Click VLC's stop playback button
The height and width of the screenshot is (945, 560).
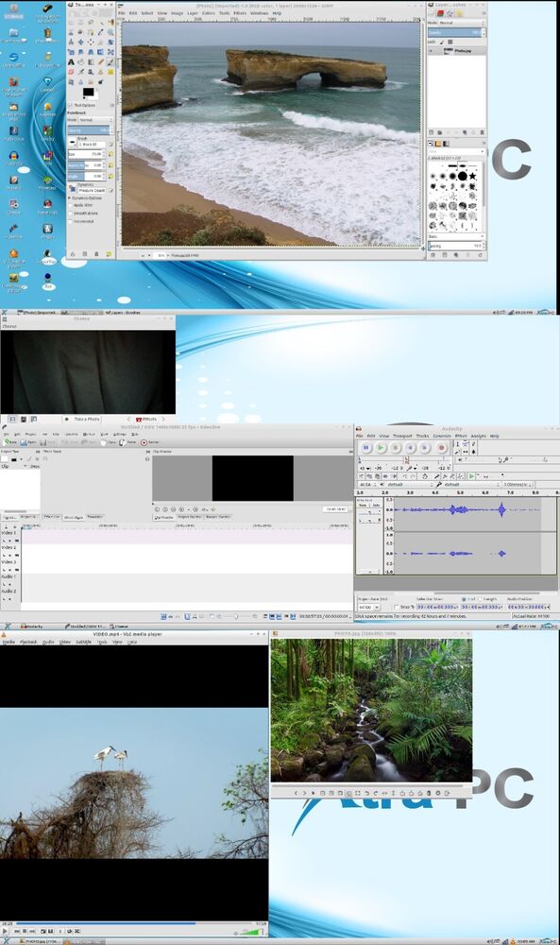pos(25,931)
